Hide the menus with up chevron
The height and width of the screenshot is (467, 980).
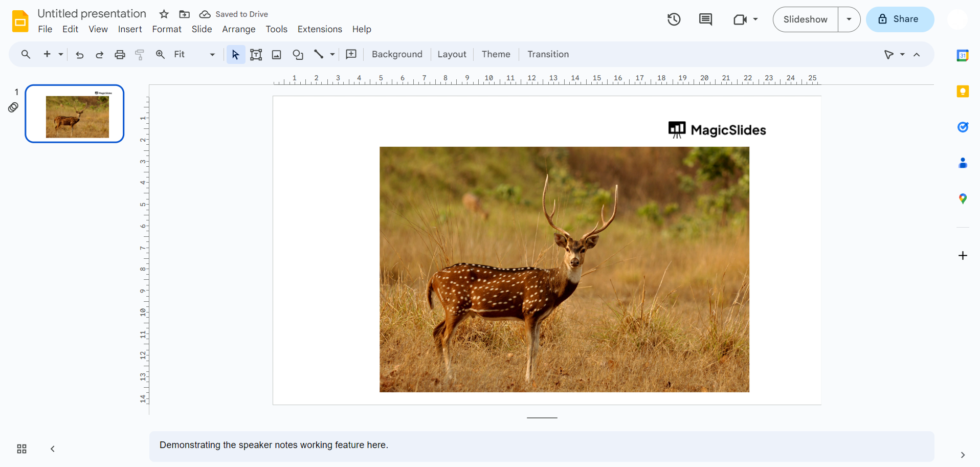[x=917, y=55]
